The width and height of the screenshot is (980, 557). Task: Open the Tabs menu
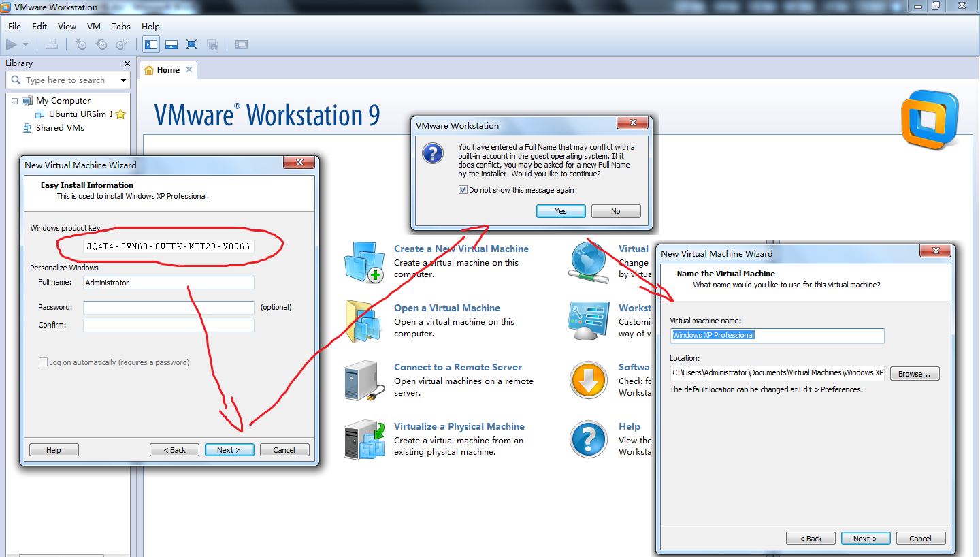(121, 26)
